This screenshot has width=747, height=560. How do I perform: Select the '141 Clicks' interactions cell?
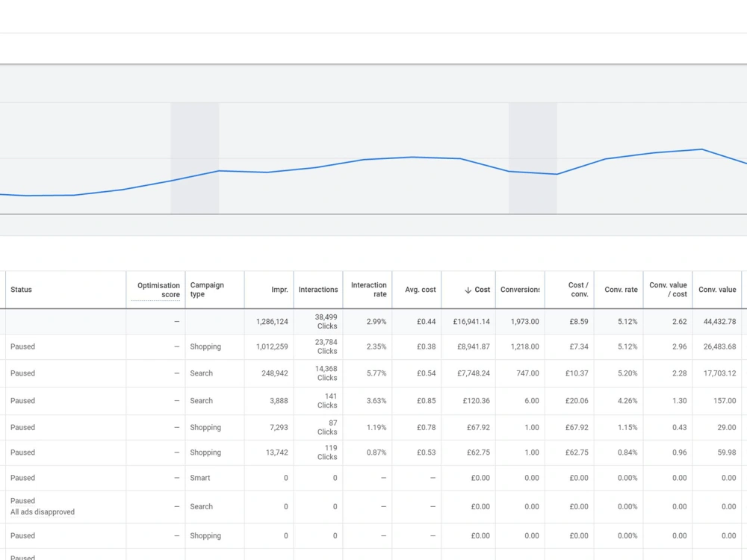click(327, 400)
